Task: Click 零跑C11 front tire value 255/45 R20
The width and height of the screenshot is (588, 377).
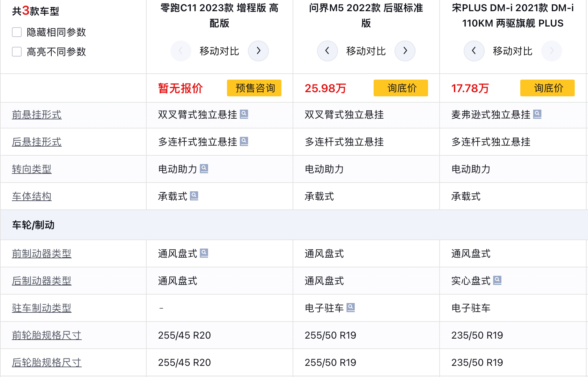Action: (184, 335)
